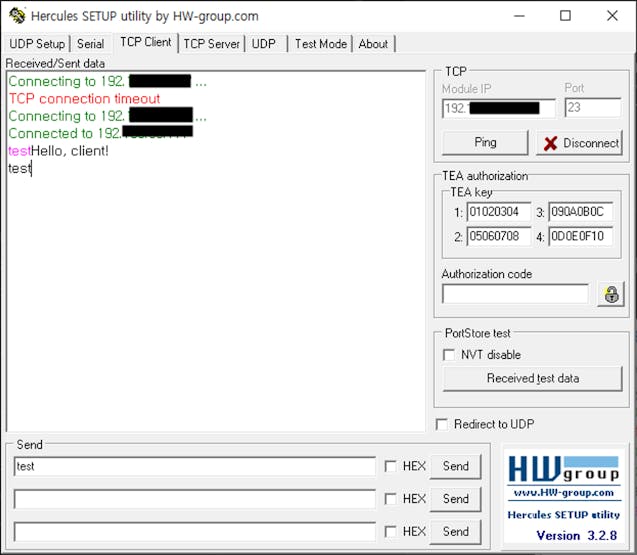This screenshot has width=637, height=555.
Task: Enable HEX for the third send line
Action: pyautogui.click(x=390, y=531)
